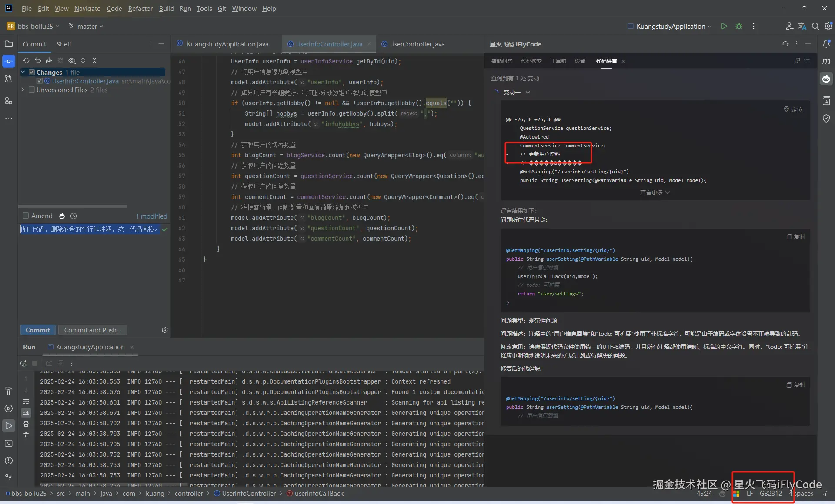Click Rerun icon in the Run panel
The height and width of the screenshot is (504, 835).
click(23, 363)
